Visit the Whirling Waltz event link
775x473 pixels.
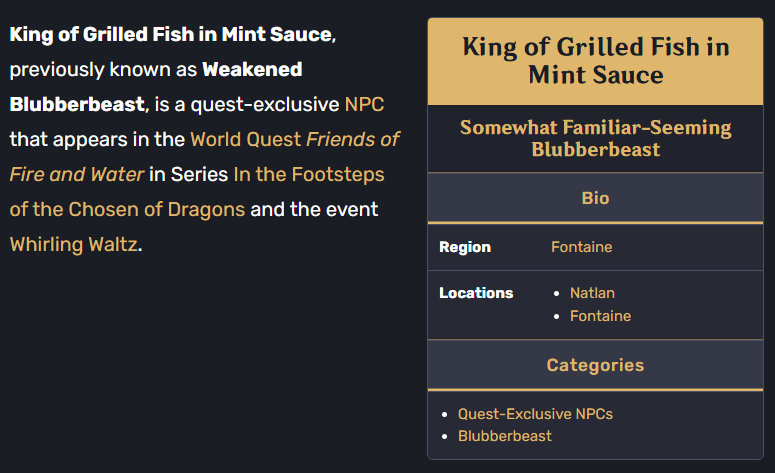[74, 245]
